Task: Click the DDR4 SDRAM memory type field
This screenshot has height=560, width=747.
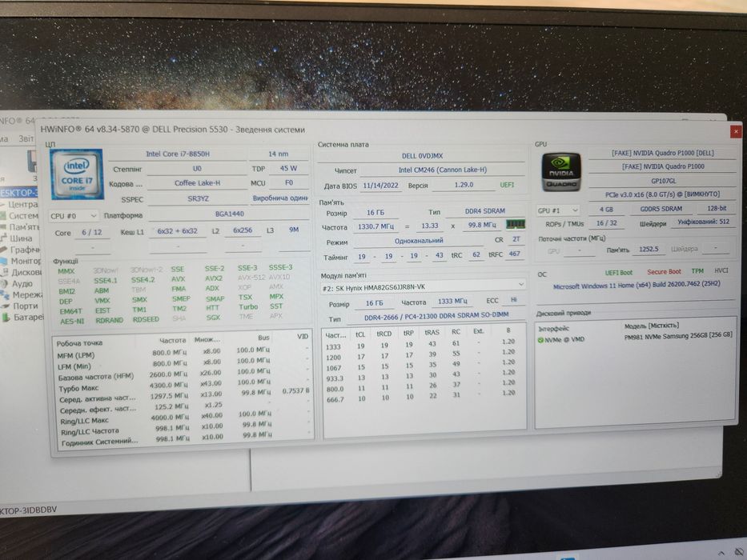Action: (485, 211)
